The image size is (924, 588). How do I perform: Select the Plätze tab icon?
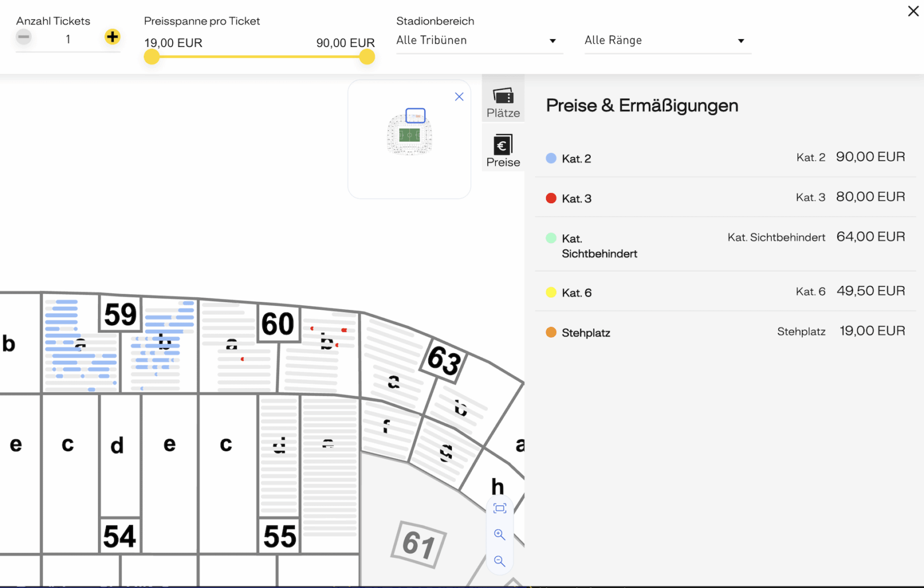click(x=503, y=95)
